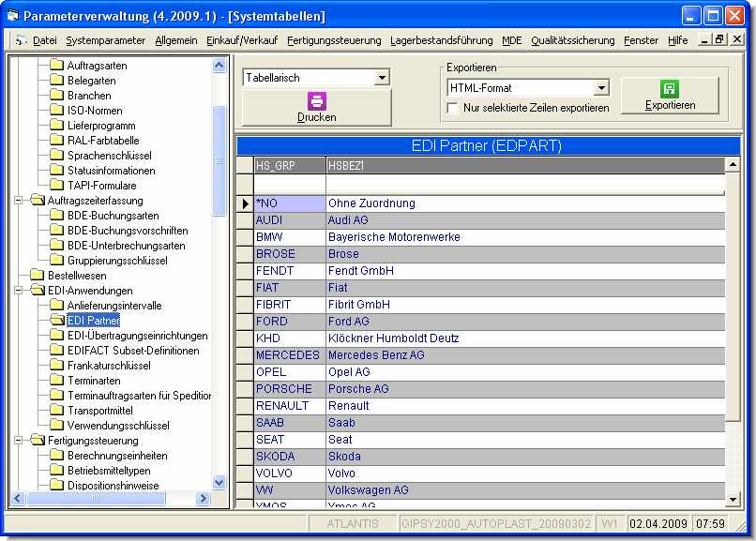756x541 pixels.
Task: Click the Volkswagen AG cell
Action: (525, 490)
